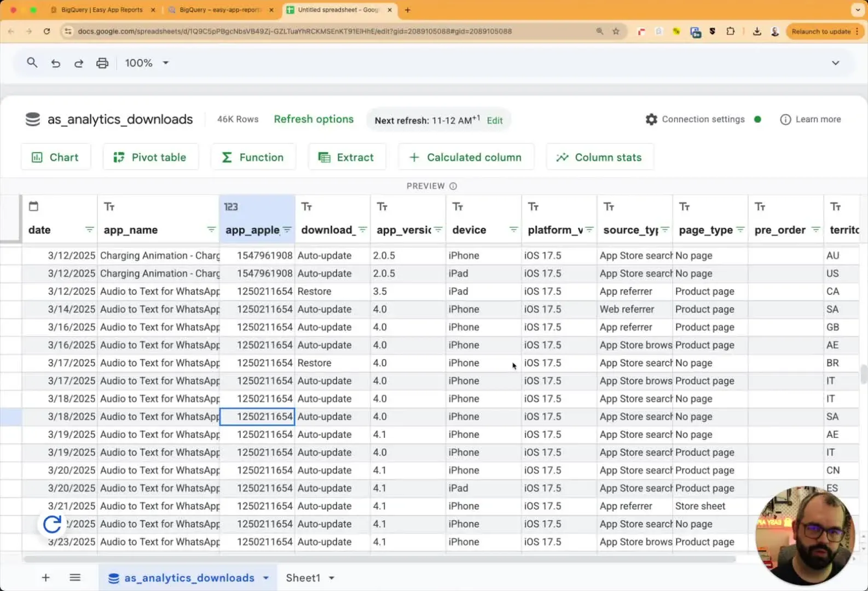Screen dimensions: 868x591
Task: Open filter for the source_type column
Action: (664, 230)
